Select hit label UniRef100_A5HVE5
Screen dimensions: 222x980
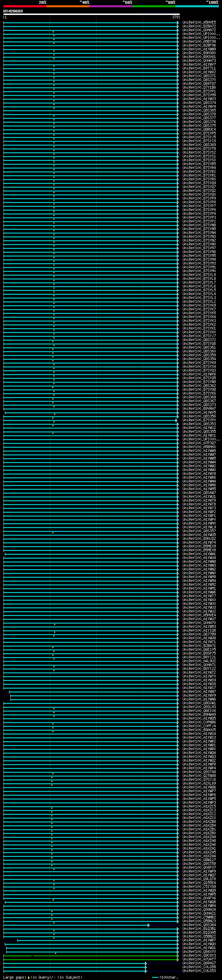click(199, 23)
